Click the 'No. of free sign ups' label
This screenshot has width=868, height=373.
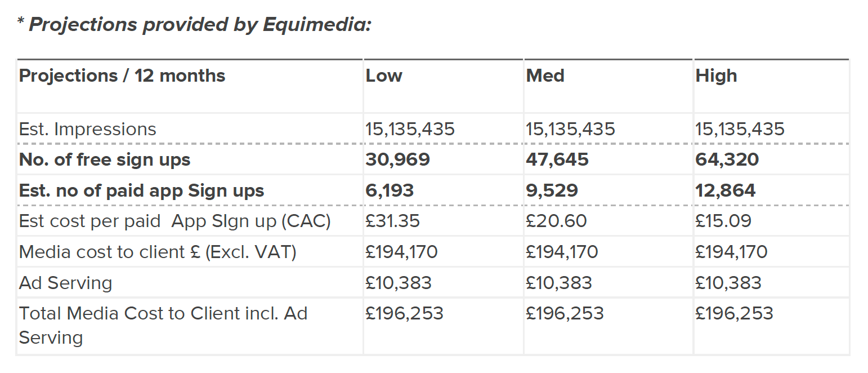coord(105,160)
